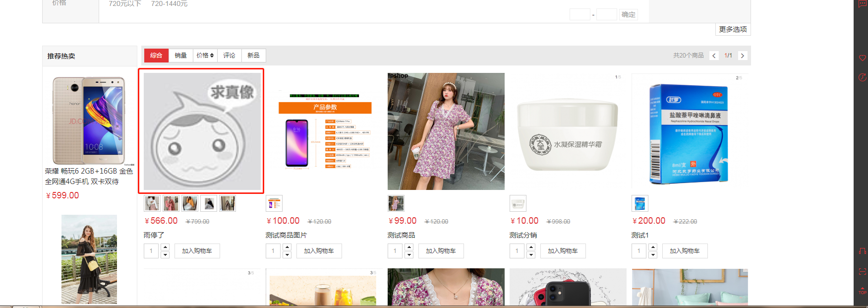Sort products by 新品
The image size is (868, 308).
(254, 56)
